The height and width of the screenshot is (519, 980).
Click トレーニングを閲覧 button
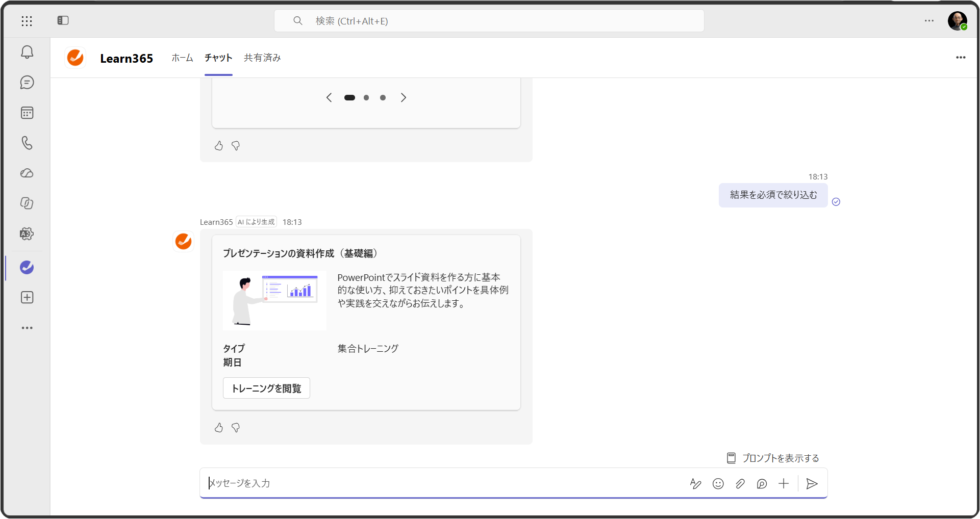click(x=266, y=388)
